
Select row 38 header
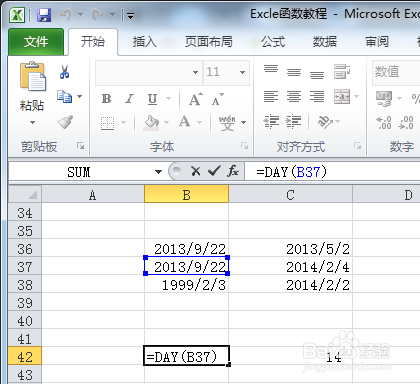pos(25,285)
